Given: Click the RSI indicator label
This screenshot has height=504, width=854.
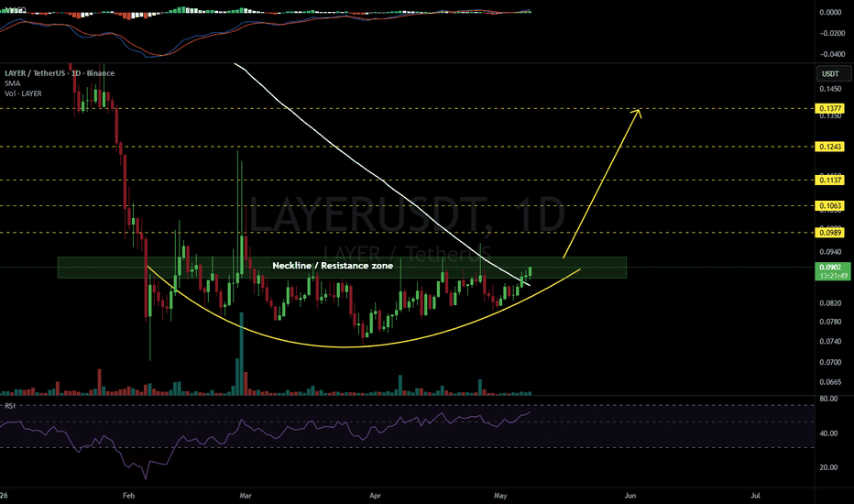Looking at the screenshot, I should pos(10,406).
